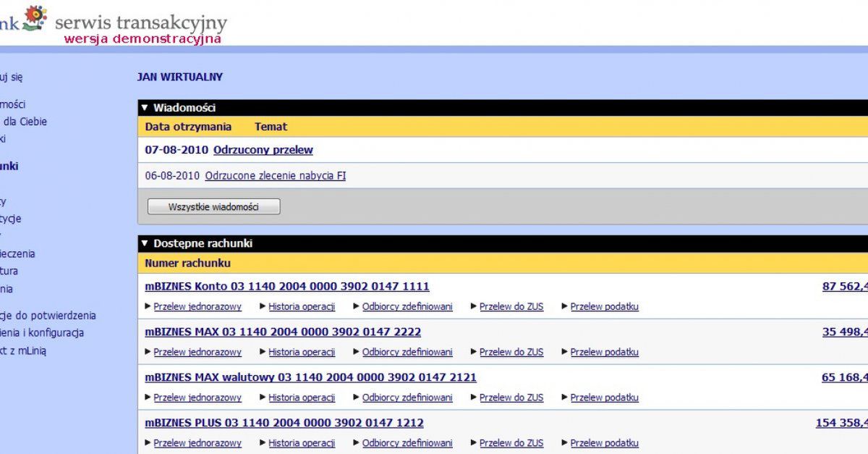Open Historia operacji for mBIZNES MAX
Image resolution: width=868 pixels, height=454 pixels.
[x=302, y=352]
